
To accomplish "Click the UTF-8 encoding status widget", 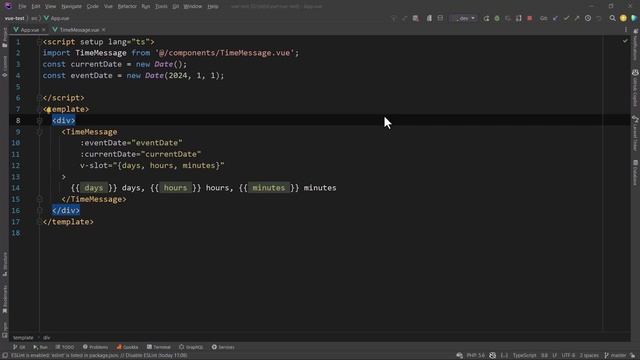I will click(568, 356).
